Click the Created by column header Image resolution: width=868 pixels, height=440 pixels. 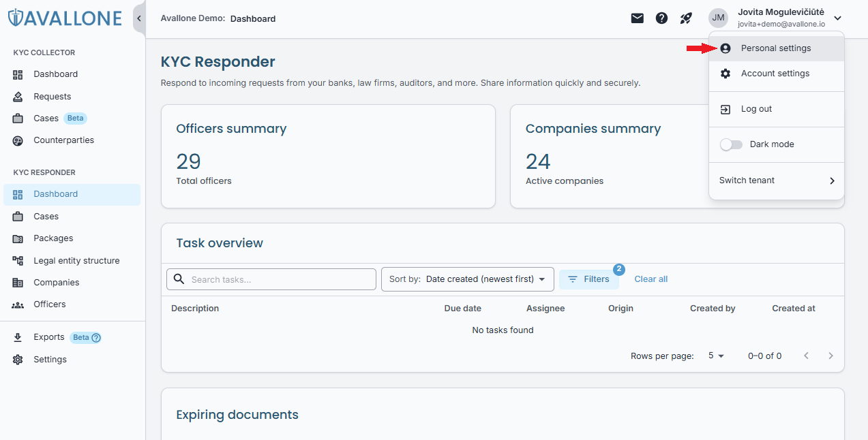[713, 309]
